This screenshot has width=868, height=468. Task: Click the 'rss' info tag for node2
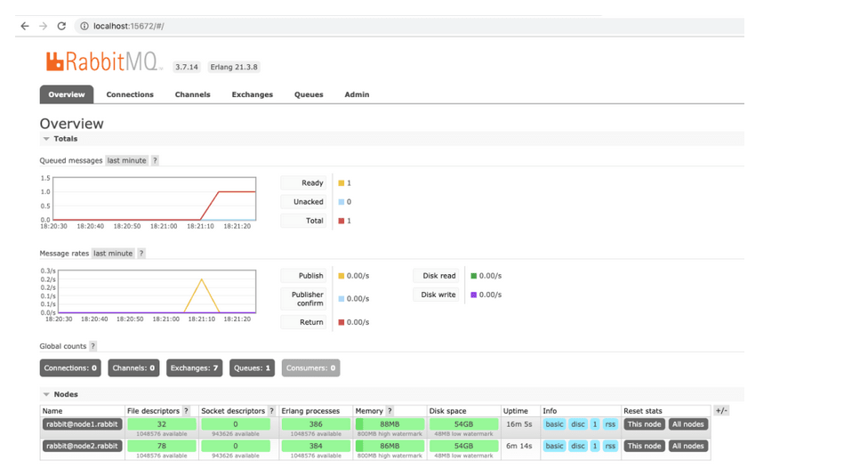pos(610,446)
